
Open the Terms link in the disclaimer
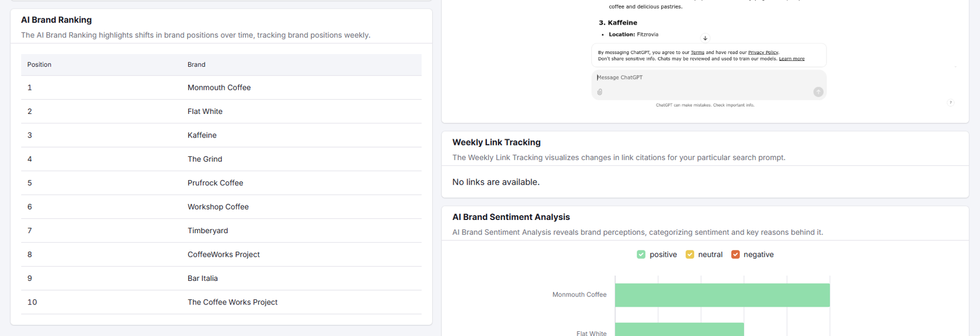click(x=697, y=52)
